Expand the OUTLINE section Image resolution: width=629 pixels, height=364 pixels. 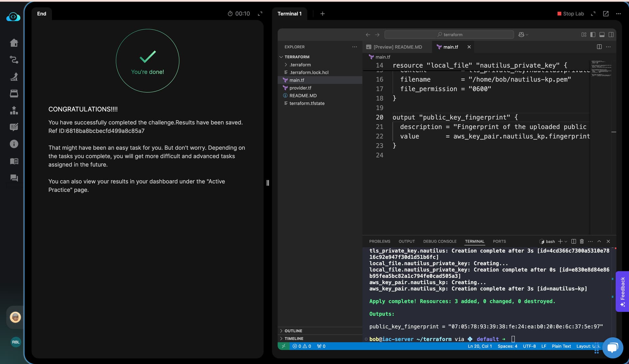[x=293, y=331]
